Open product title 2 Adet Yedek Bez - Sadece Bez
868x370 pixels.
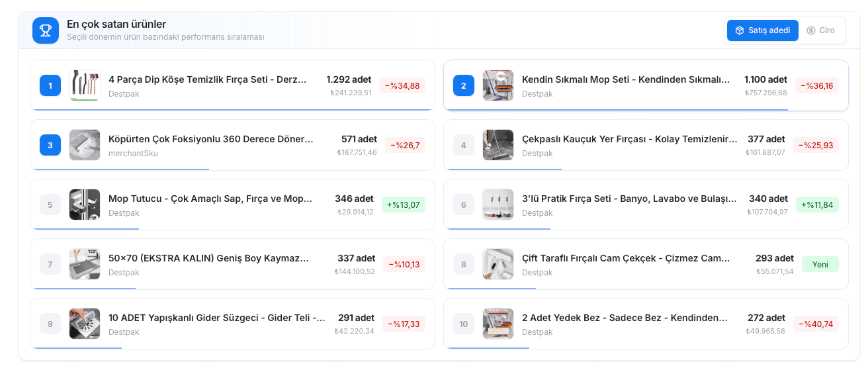(625, 318)
